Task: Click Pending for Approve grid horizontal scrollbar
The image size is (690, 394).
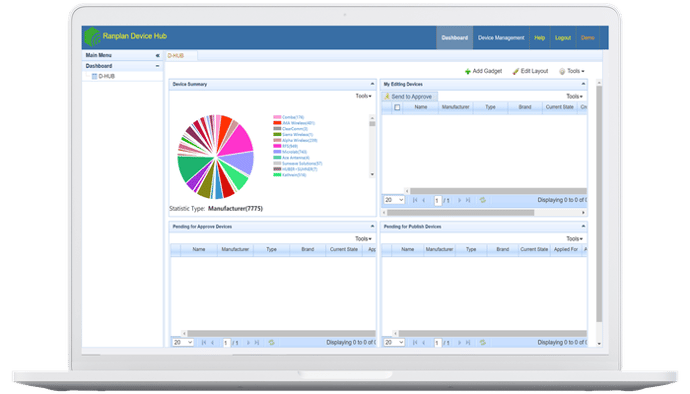Action: click(282, 334)
